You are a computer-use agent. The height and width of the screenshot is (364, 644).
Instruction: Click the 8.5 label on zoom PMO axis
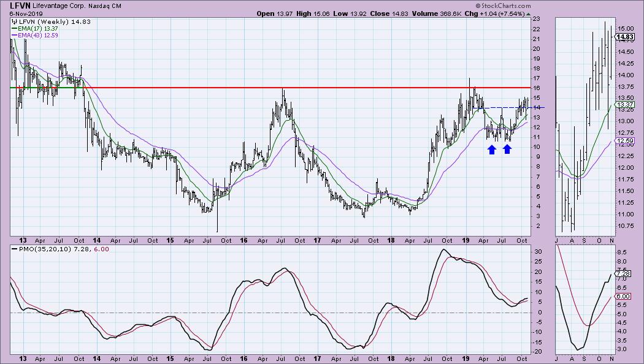[622, 252]
